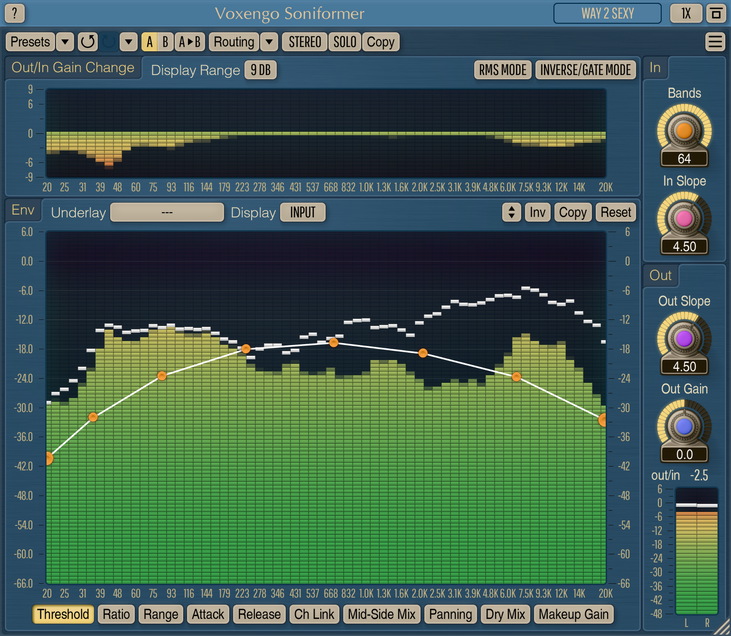Open the Display INPUT selector

[303, 213]
